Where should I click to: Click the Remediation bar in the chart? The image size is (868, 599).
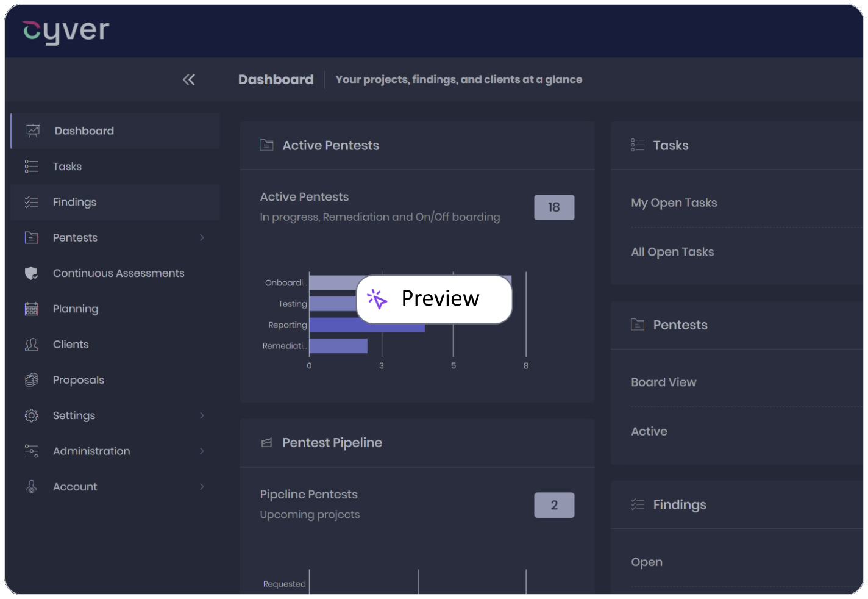coord(338,346)
